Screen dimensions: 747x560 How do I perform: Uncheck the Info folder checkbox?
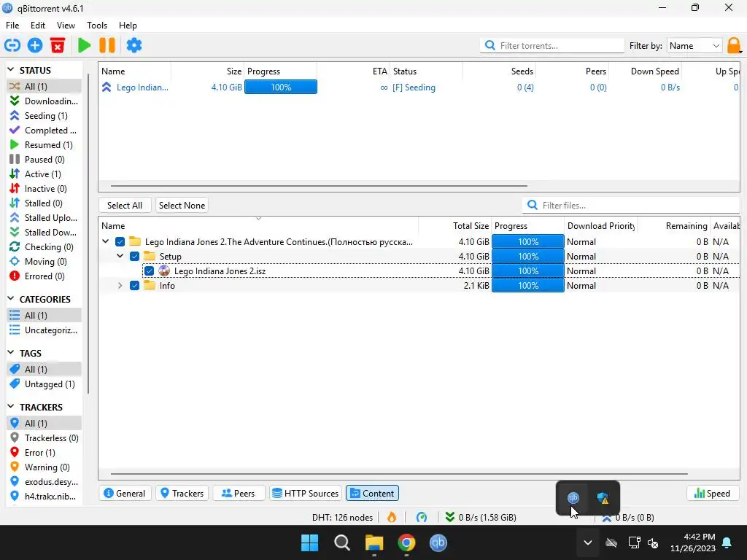[134, 286]
